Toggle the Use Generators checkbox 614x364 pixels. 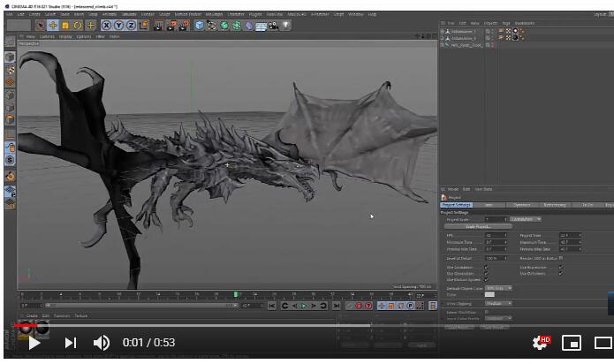click(486, 274)
